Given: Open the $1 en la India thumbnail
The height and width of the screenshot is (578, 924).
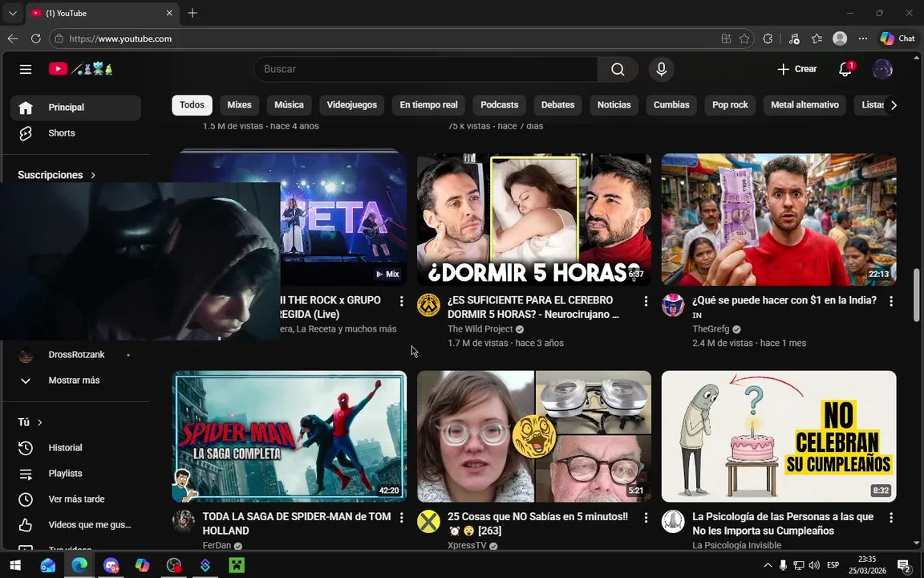Looking at the screenshot, I should point(779,219).
